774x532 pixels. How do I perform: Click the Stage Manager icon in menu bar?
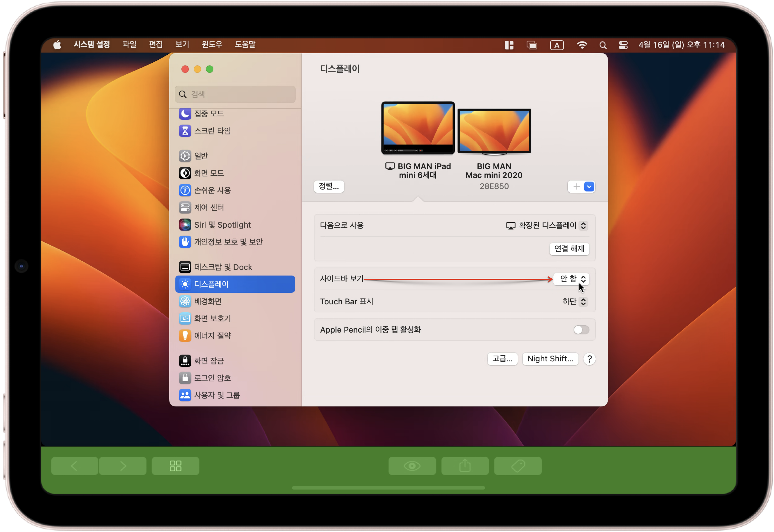pos(509,45)
